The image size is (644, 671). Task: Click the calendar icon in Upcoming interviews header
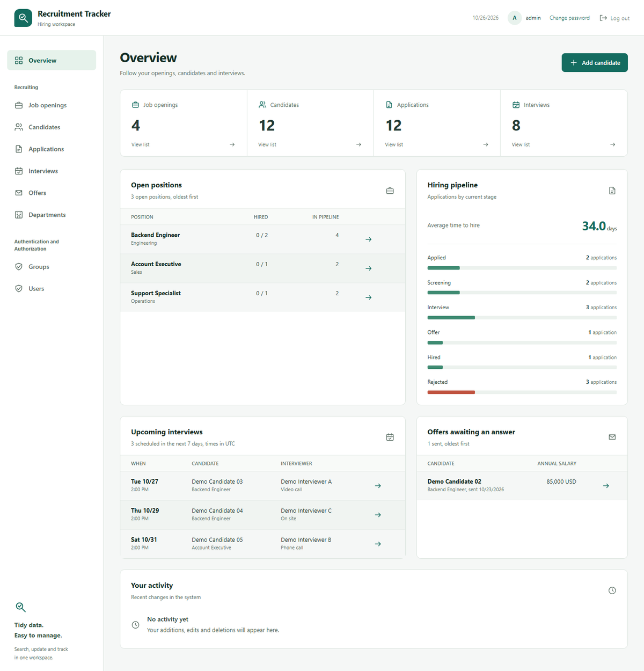390,437
